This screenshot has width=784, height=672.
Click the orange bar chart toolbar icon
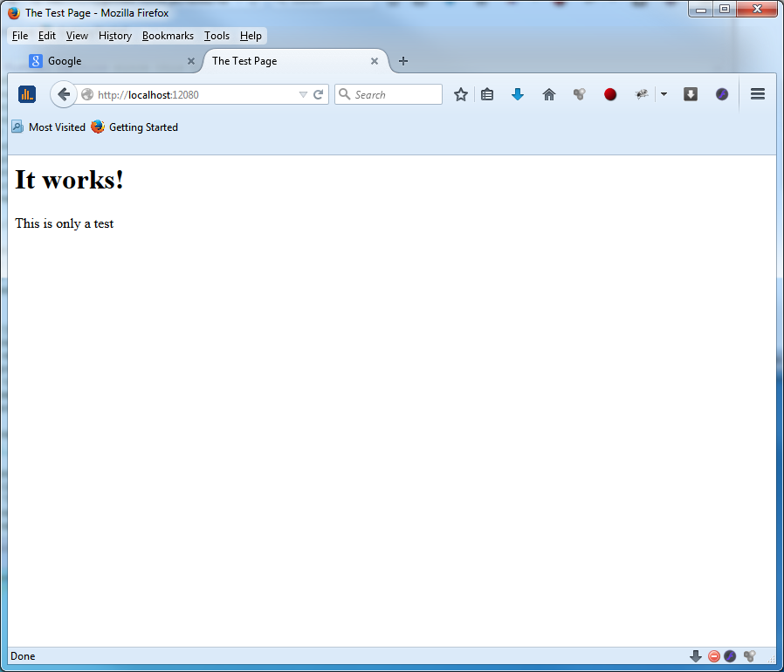[x=27, y=94]
